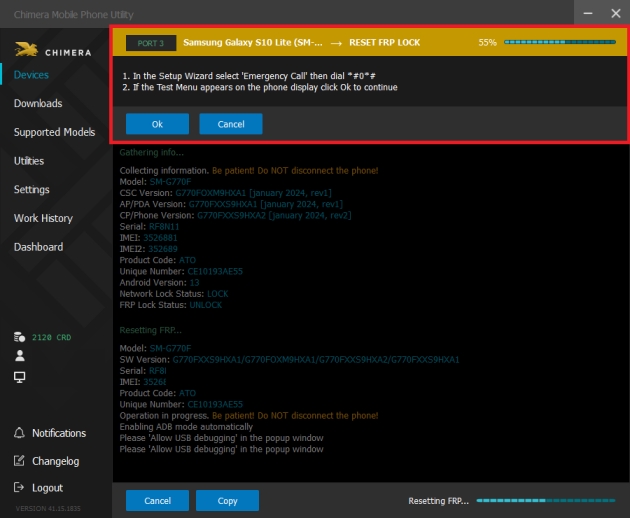Click the dial *#0*# instruction line
This screenshot has width=630, height=518.
tap(249, 76)
